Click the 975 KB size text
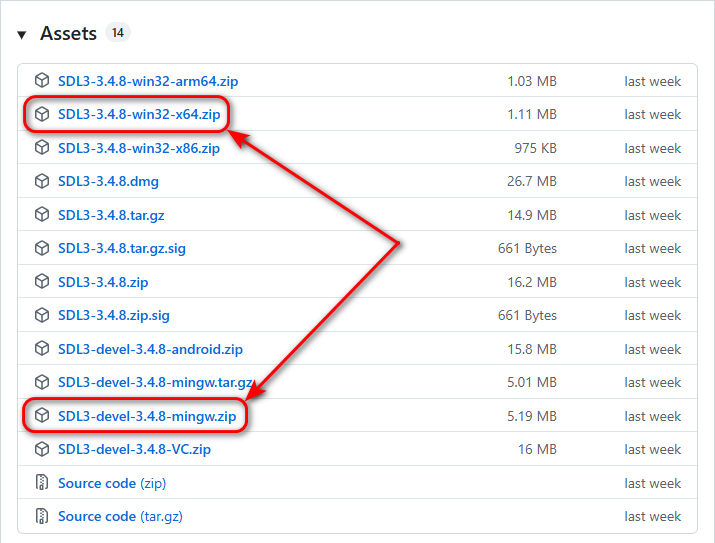 535,148
